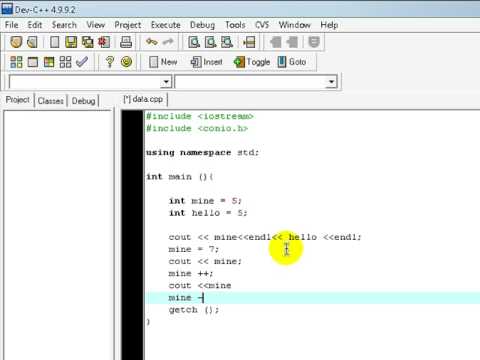Open the Edit menu

(35, 25)
